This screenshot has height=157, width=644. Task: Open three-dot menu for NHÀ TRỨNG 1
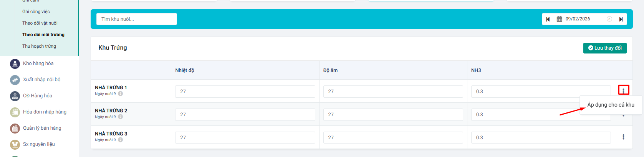[623, 90]
